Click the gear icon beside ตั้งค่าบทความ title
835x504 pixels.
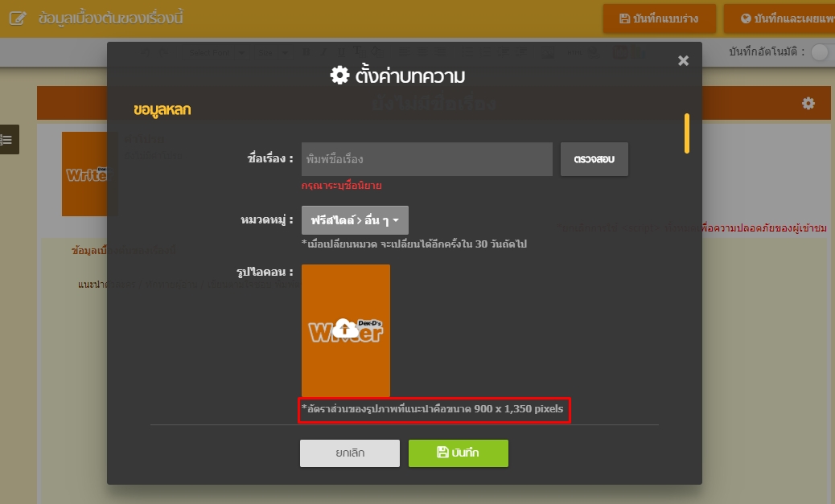pos(340,76)
